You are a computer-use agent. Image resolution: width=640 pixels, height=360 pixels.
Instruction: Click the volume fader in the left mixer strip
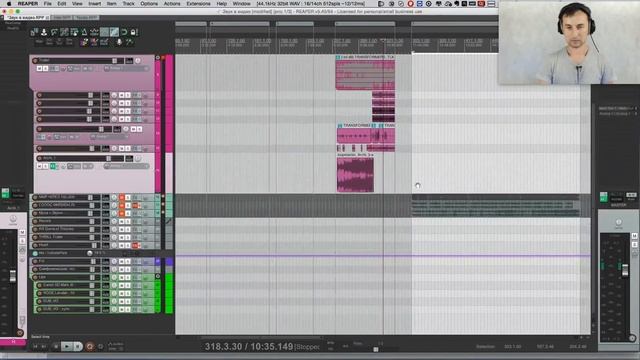pyautogui.click(x=13, y=276)
